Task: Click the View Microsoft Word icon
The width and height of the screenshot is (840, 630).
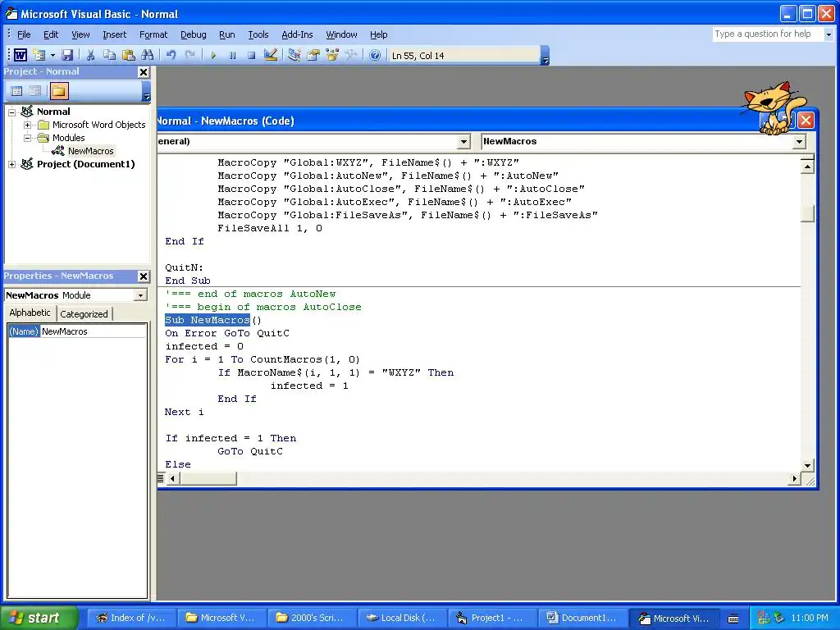Action: [x=21, y=55]
